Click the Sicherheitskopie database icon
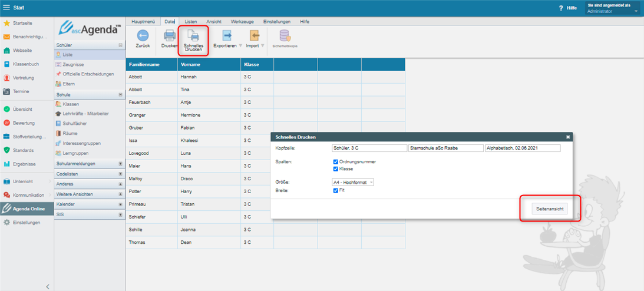 tap(285, 36)
